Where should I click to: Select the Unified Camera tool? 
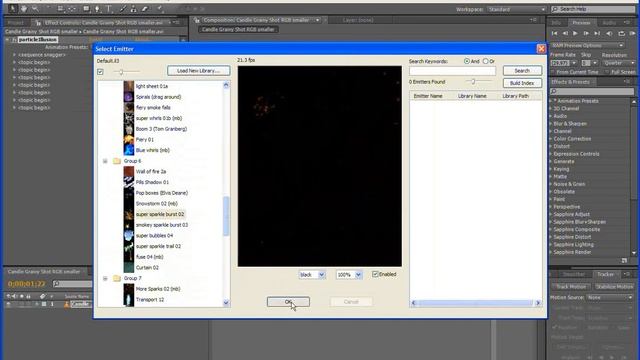pos(60,9)
